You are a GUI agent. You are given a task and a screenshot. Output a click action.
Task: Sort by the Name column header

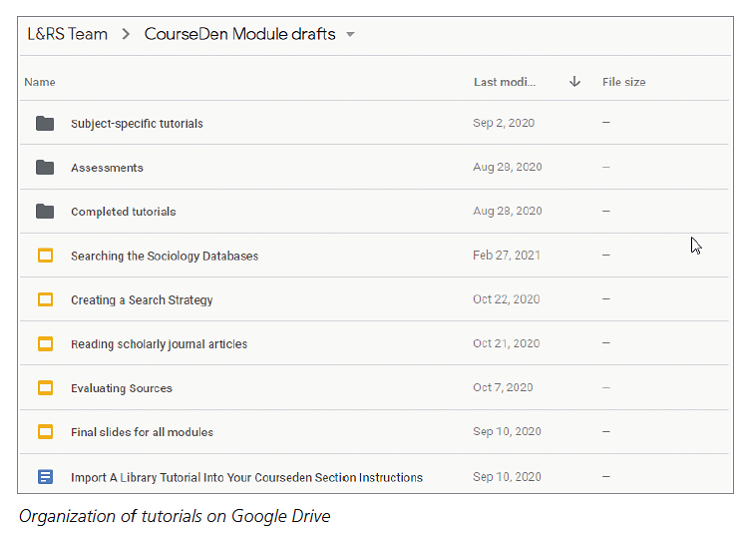40,82
